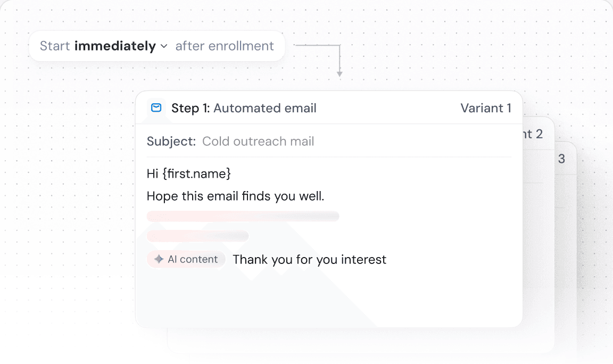Select the Variant 1 label
This screenshot has width=613, height=364.
[x=486, y=108]
